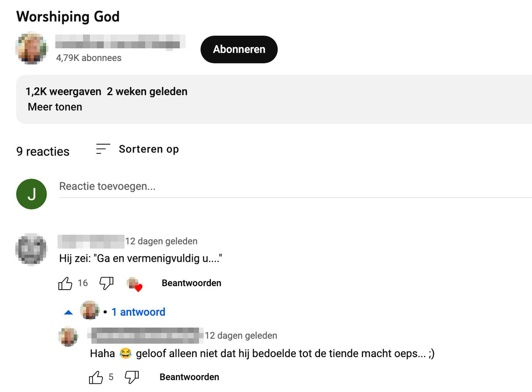Dislike the top comment
This screenshot has height=392, width=532.
[106, 283]
